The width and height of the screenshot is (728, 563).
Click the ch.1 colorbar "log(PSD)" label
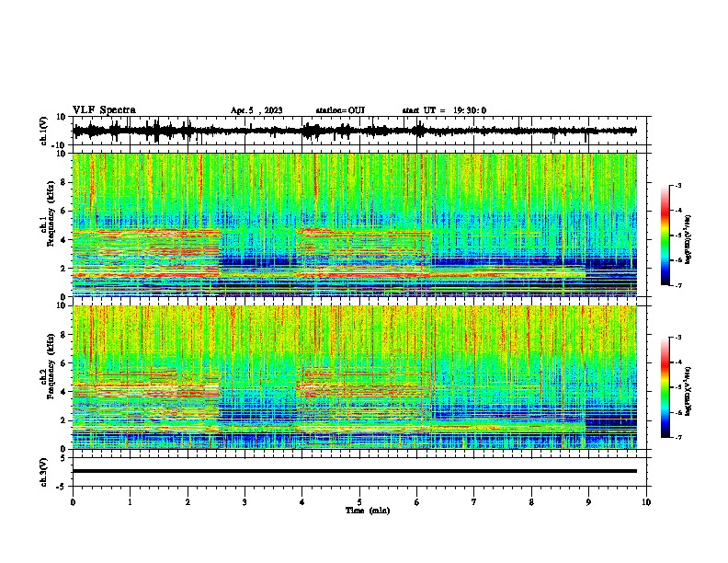[688, 240]
